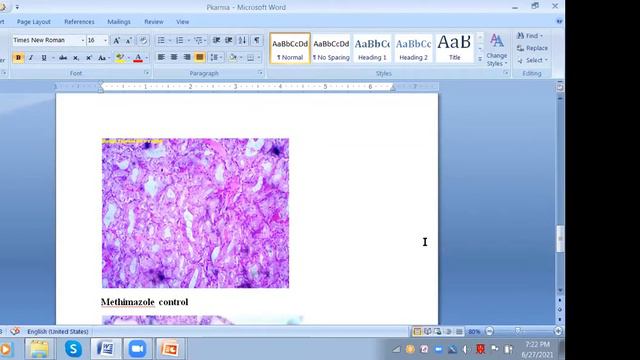Image resolution: width=640 pixels, height=360 pixels.
Task: Open View tab
Action: (x=182, y=22)
